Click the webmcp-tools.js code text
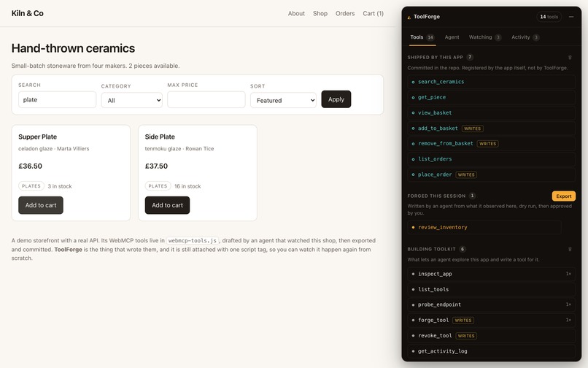 coord(193,241)
